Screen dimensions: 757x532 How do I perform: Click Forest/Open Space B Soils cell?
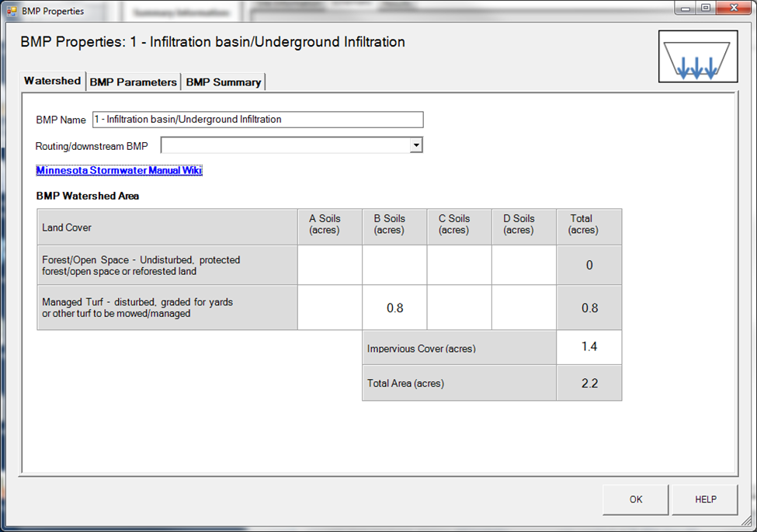(x=394, y=266)
